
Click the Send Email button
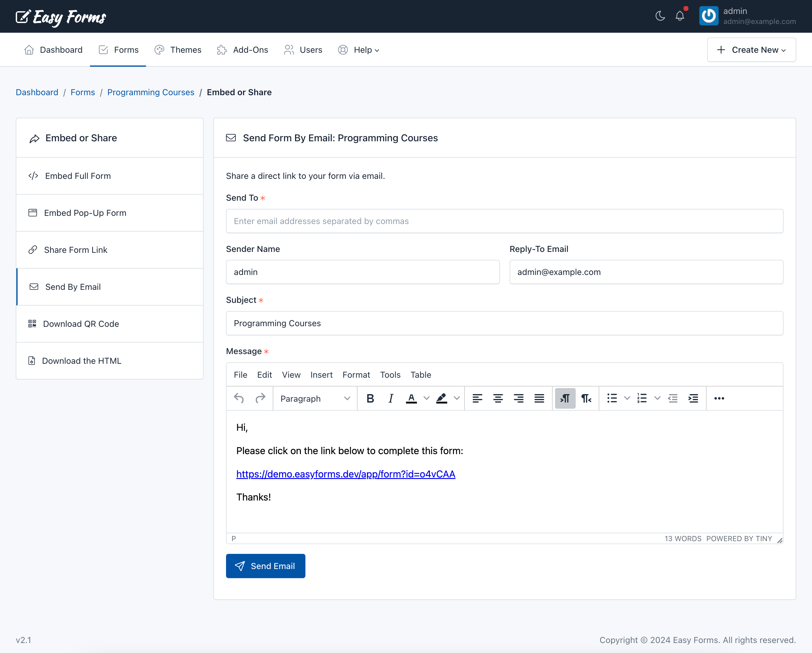(265, 566)
